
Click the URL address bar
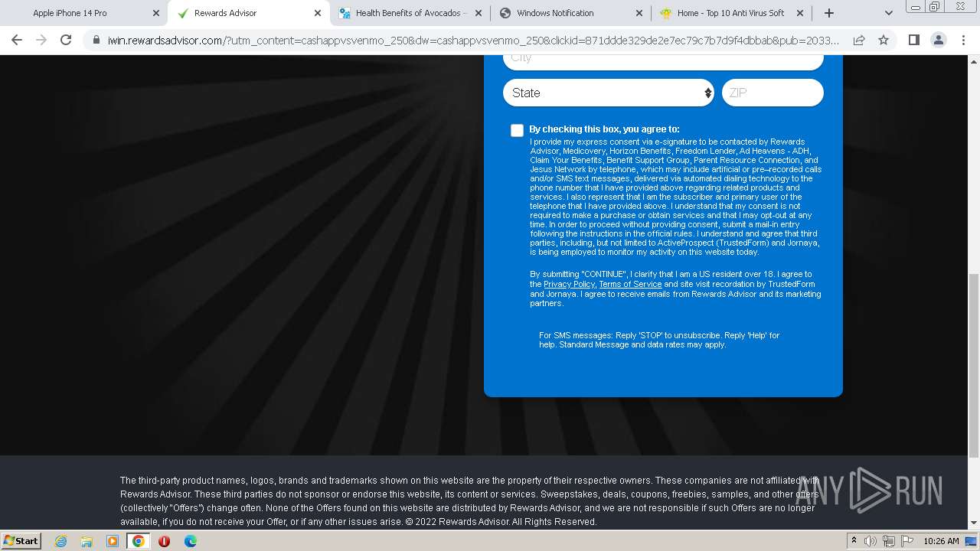click(x=473, y=40)
